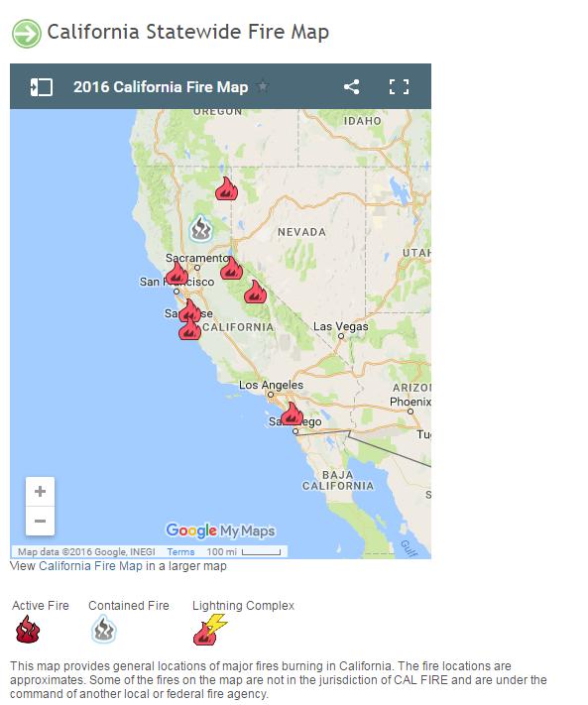Select the fire marker in the Sierra Nevada southeast

(256, 292)
